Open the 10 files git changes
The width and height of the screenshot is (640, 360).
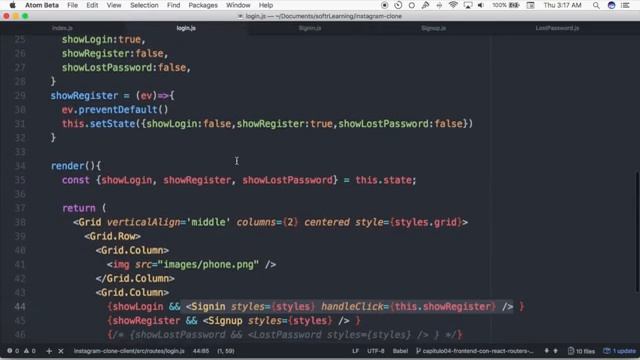pos(581,351)
